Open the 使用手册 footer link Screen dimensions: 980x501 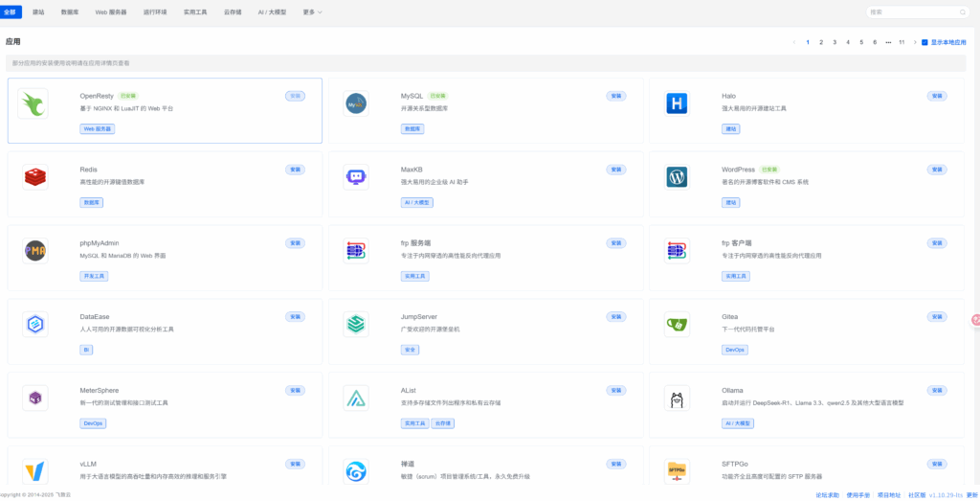pyautogui.click(x=858, y=494)
